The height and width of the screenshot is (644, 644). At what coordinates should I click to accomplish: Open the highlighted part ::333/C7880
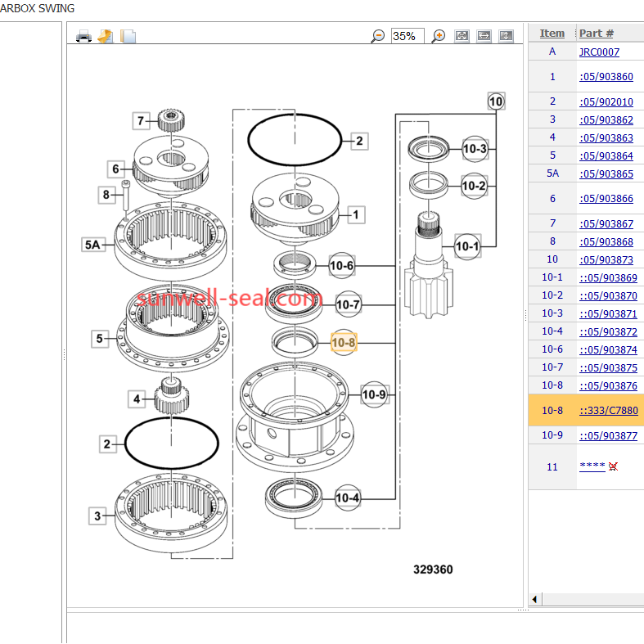coord(608,411)
